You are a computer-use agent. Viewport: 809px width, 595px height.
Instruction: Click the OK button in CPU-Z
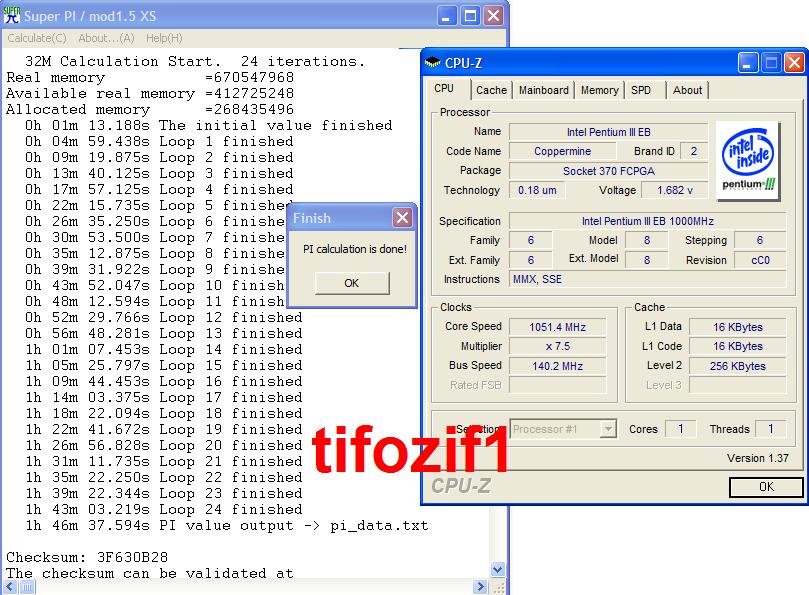[766, 487]
